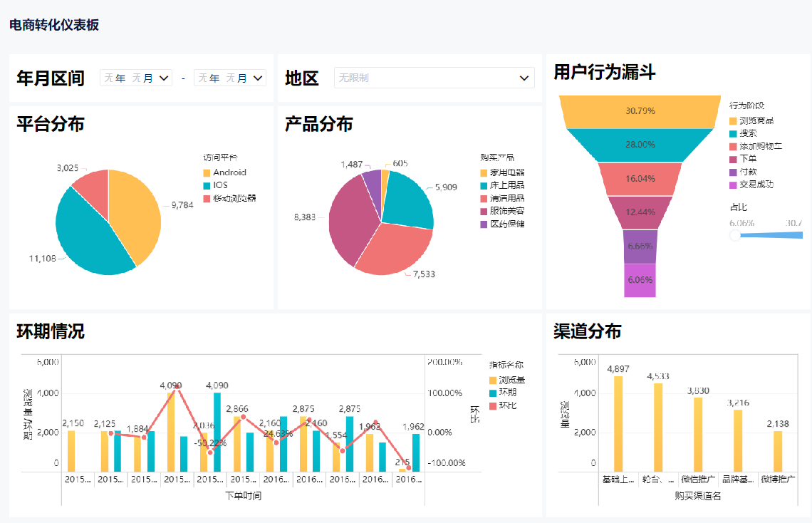Image resolution: width=812 pixels, height=523 pixels.
Task: Open the 地区 region selector showing 无限制
Action: pyautogui.click(x=434, y=78)
